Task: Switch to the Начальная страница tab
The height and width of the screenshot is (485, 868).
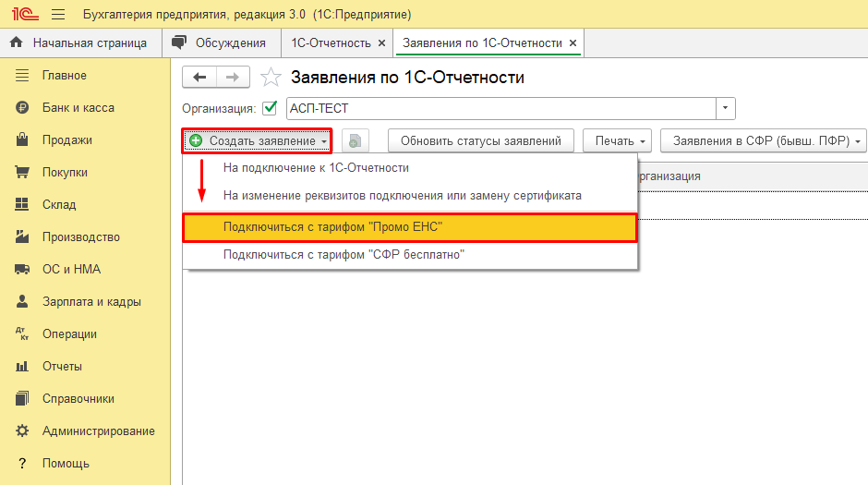Action: pos(81,43)
